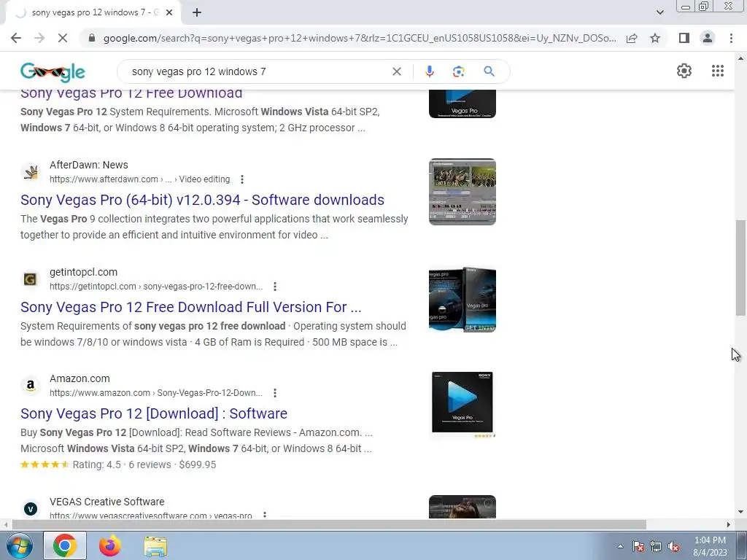Open the Chrome profile menu
Image resolution: width=747 pixels, height=560 pixels.
[708, 38]
